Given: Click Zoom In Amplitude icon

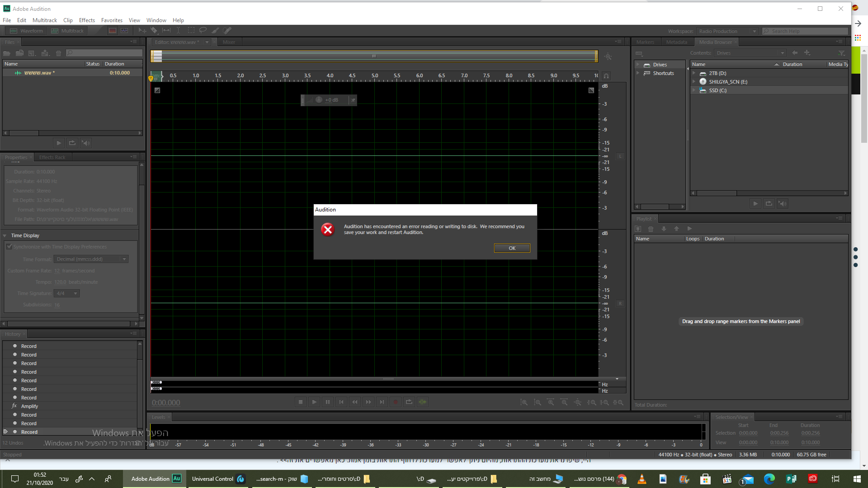Looking at the screenshot, I should (524, 402).
